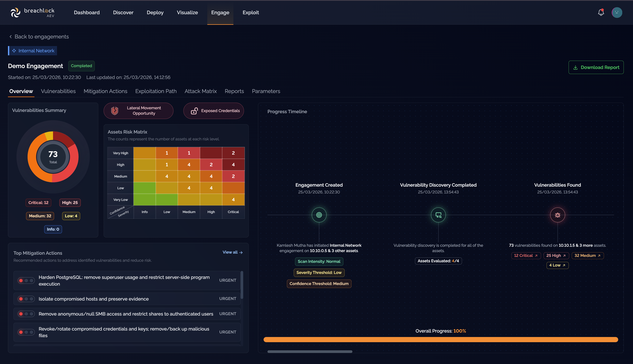Click the Top Mitigation Actions vertical scrollbar
633x364 pixels.
click(x=242, y=285)
